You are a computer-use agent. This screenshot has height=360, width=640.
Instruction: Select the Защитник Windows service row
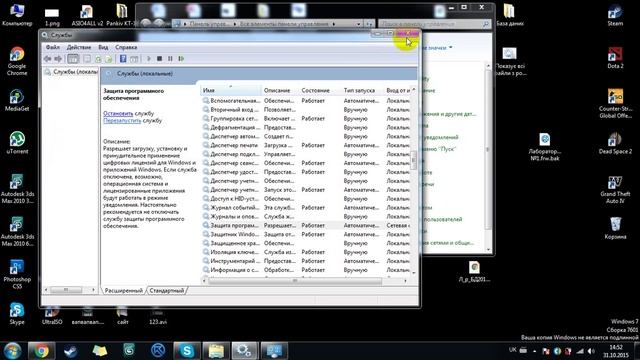(306, 234)
